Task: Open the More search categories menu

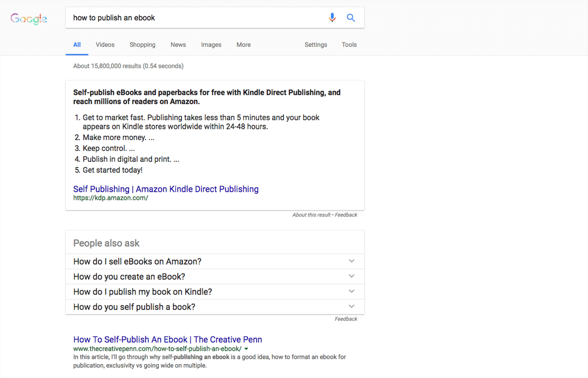Action: pyautogui.click(x=244, y=45)
